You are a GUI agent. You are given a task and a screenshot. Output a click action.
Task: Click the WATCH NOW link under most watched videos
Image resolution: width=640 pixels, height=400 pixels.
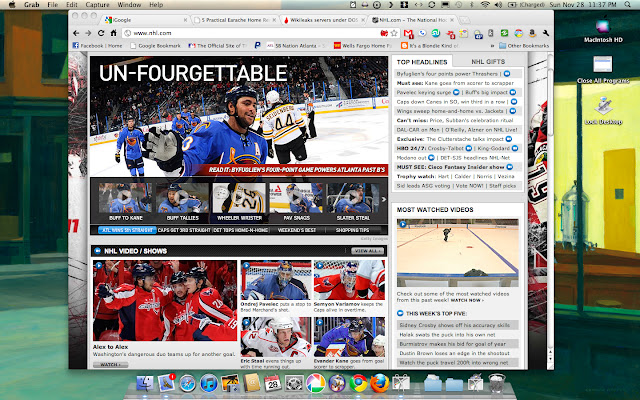coord(467,300)
